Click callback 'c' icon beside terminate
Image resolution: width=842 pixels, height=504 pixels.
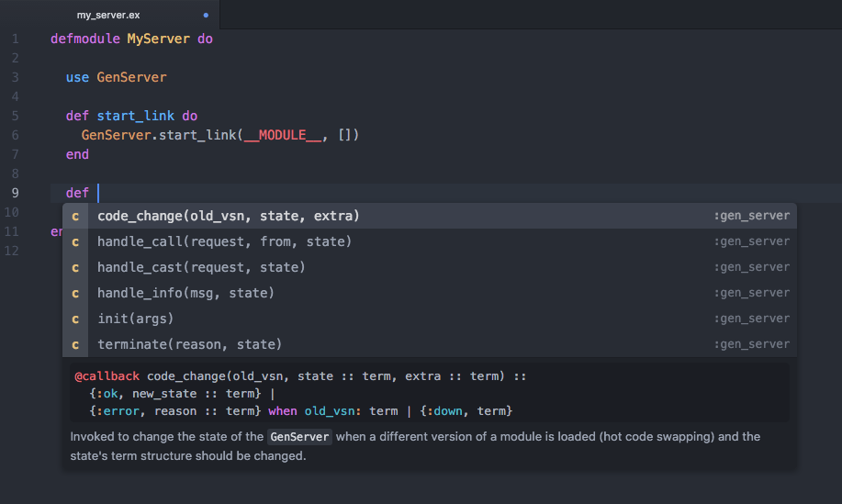(75, 344)
